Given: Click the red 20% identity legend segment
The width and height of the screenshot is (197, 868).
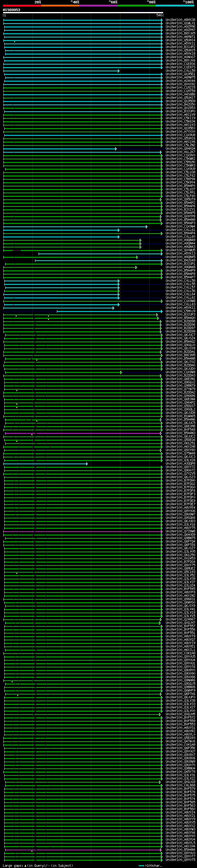Looking at the screenshot, I should 22,6.
